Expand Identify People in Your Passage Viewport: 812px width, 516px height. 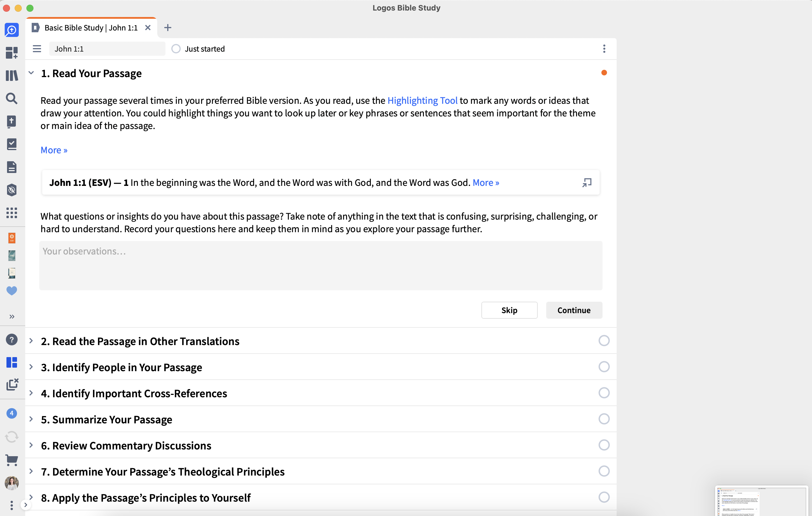pos(31,367)
